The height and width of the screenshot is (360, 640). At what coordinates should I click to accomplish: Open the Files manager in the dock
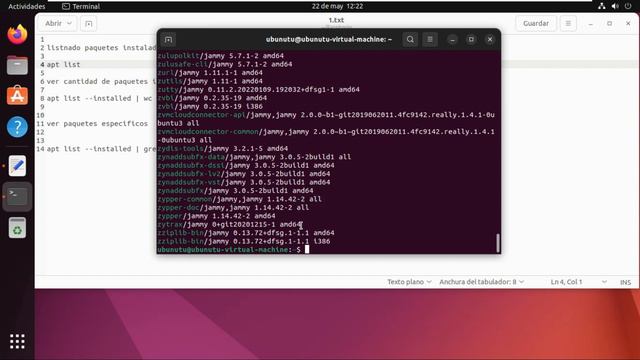pyautogui.click(x=17, y=65)
